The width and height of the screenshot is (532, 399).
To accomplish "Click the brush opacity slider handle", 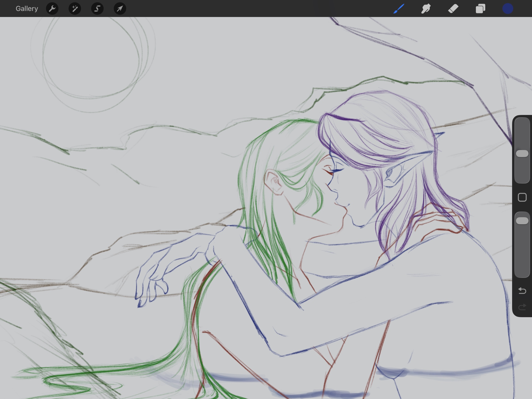I will pos(522,221).
